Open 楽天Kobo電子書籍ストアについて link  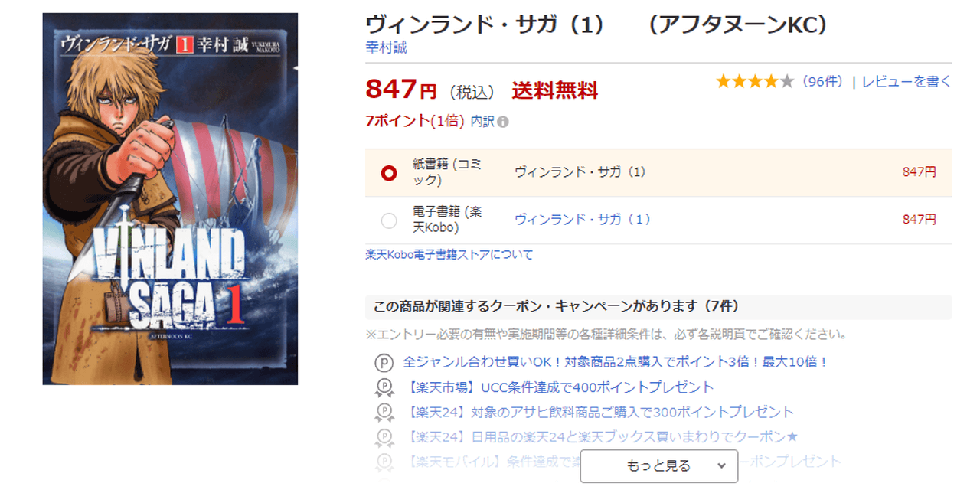[x=449, y=255]
